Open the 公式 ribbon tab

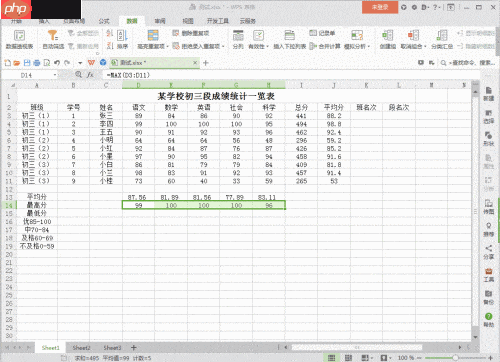(x=104, y=21)
